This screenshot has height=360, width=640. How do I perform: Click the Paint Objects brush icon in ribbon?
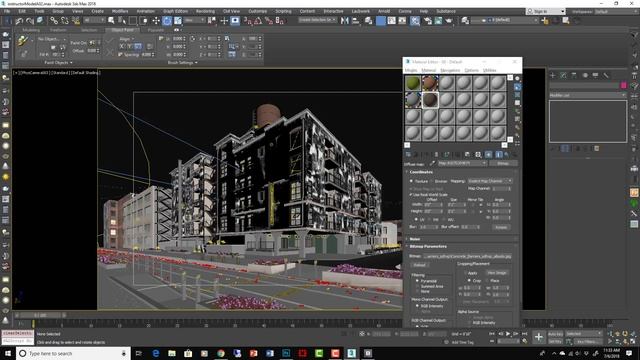[x=23, y=40]
